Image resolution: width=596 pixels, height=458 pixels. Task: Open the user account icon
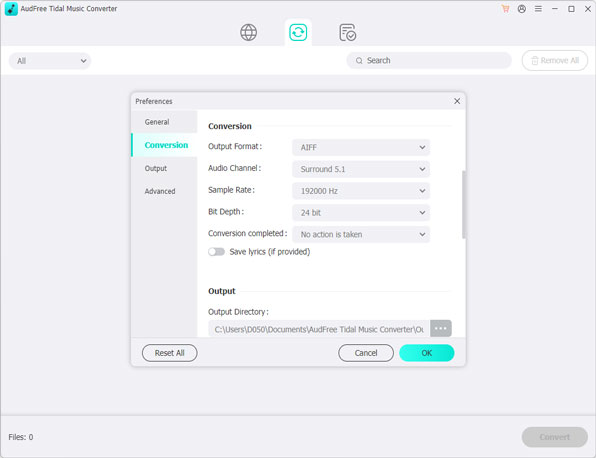[522, 9]
